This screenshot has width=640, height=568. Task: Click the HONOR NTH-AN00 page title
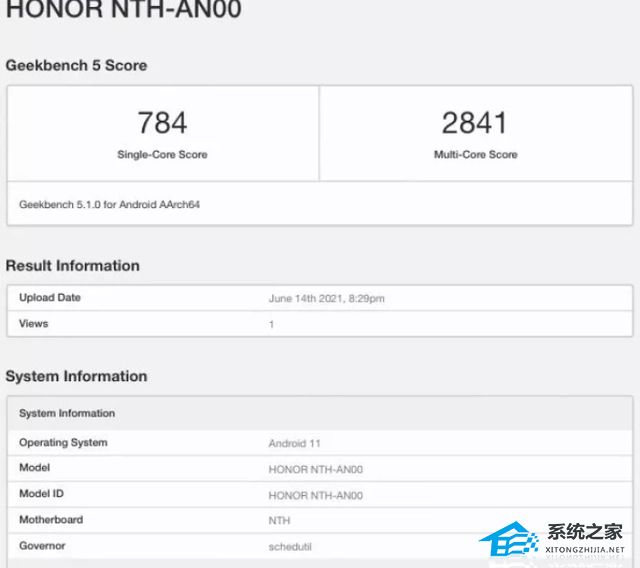(124, 9)
